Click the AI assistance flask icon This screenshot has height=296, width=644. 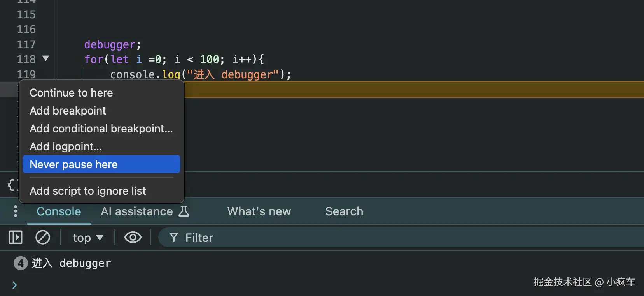(x=184, y=211)
